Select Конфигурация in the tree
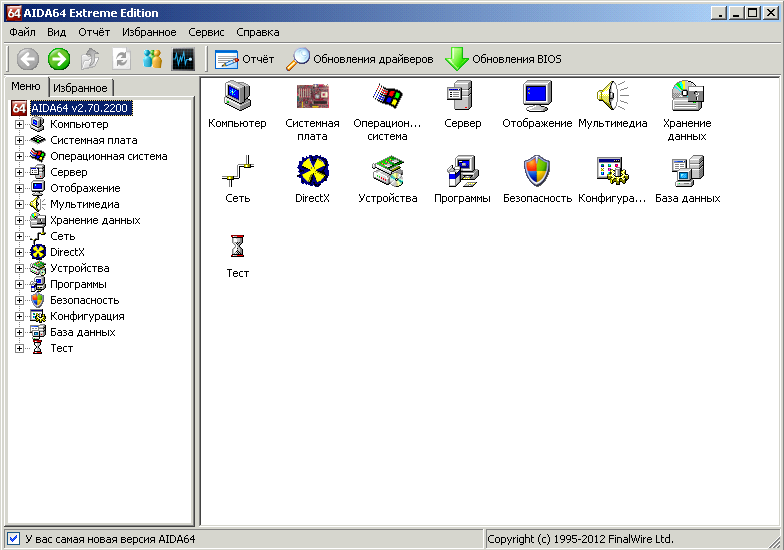Viewport: 784px width, 550px height. click(87, 316)
